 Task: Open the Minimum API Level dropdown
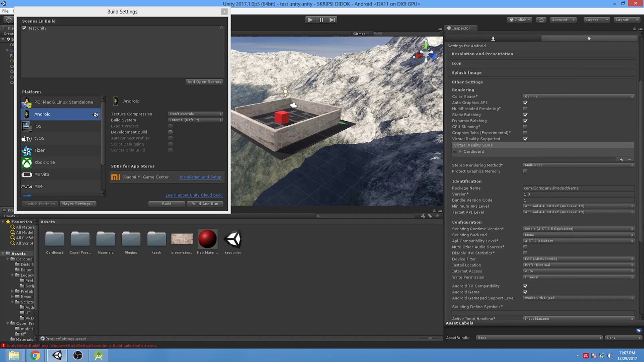579,206
